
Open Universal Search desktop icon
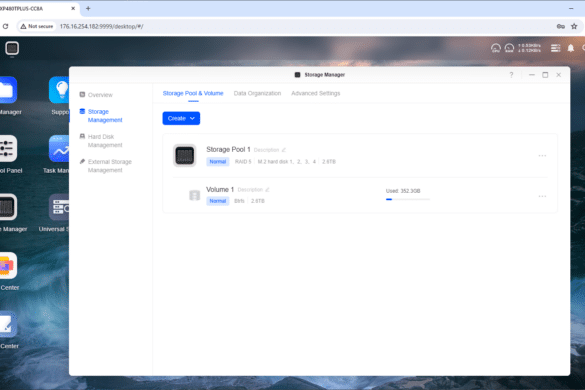point(59,207)
